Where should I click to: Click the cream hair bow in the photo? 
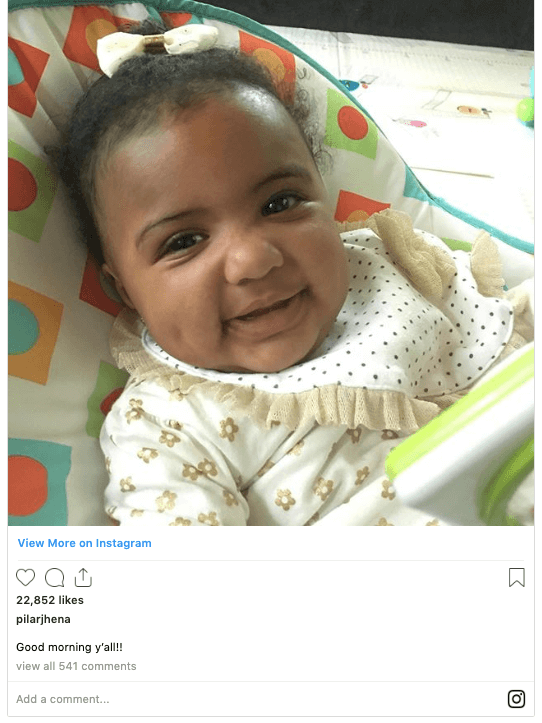point(156,45)
